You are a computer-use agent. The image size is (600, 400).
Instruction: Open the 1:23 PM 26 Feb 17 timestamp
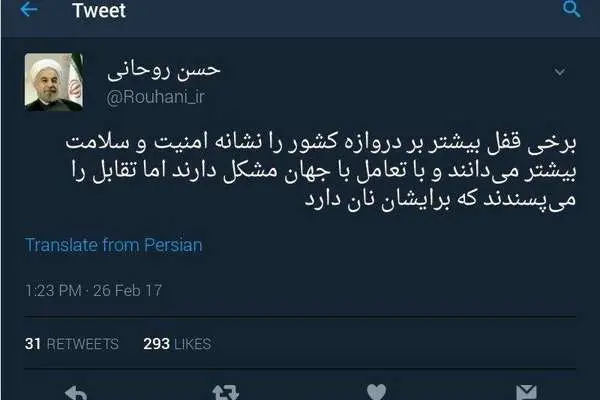coord(93,291)
